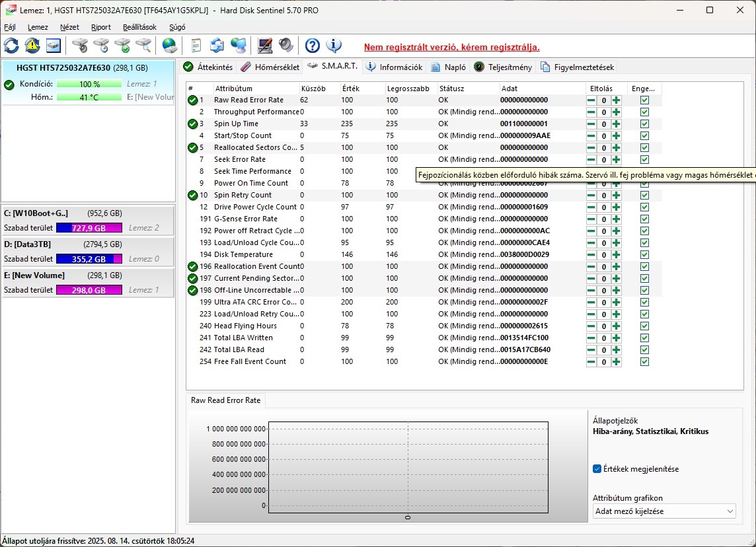Click the C: drive 727,9 GB free space bar
Viewport: 756px width, 547px height.
[x=89, y=228]
